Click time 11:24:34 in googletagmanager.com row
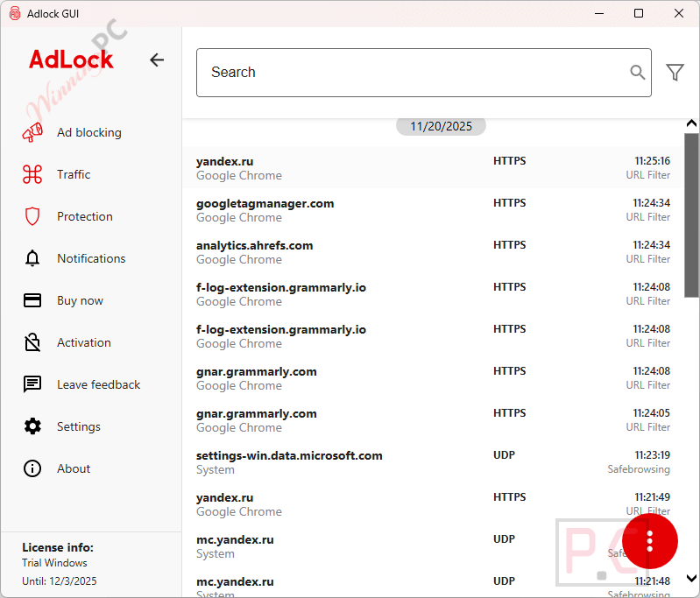The image size is (700, 598). pos(651,203)
